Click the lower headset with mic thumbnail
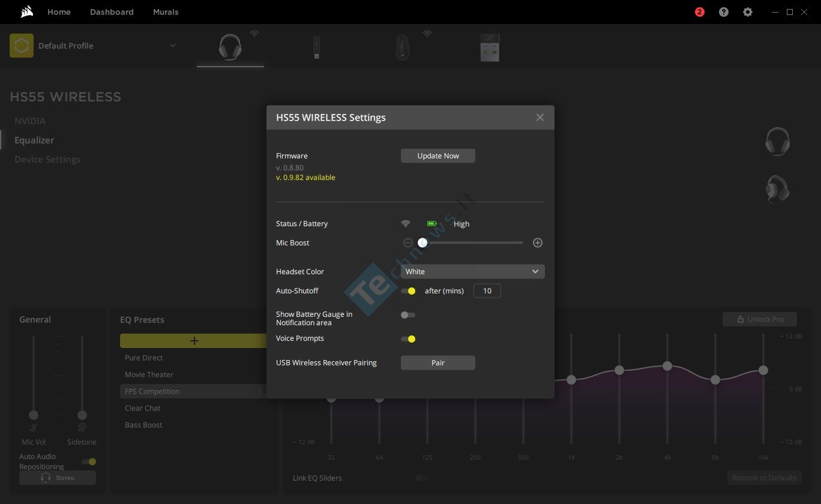This screenshot has height=504, width=821. (x=777, y=189)
